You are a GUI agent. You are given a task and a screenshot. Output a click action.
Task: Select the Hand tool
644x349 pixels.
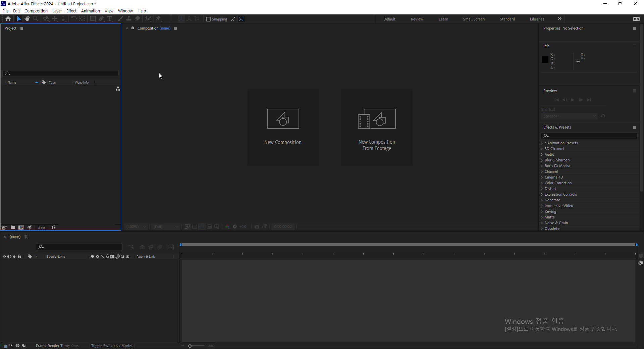27,19
